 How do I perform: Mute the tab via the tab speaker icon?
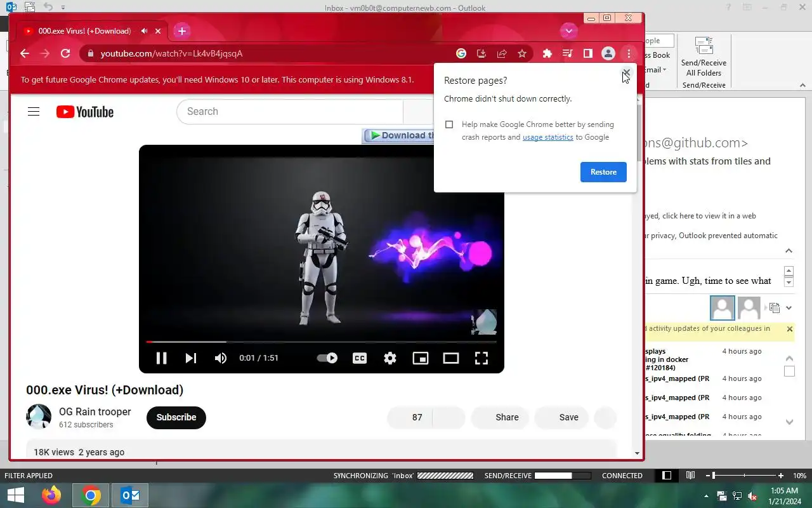point(145,31)
